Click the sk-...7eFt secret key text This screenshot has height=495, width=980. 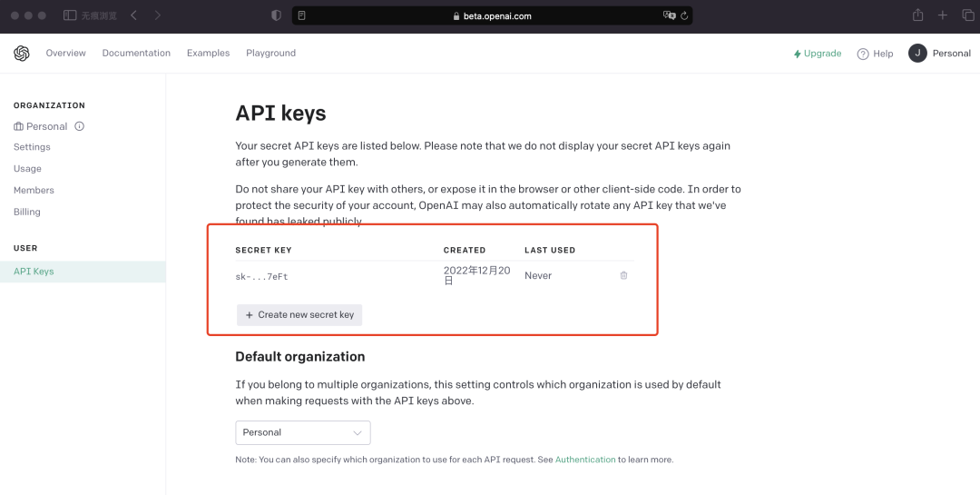click(x=261, y=277)
